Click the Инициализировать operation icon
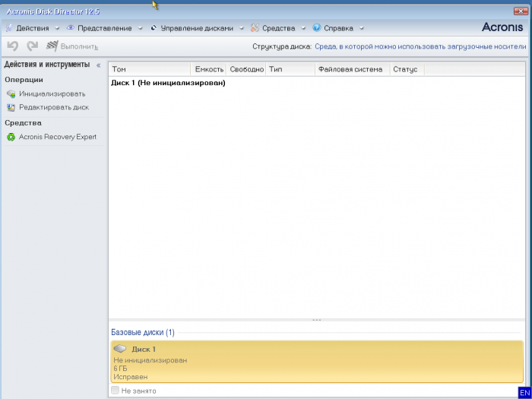Screen dimensions: 532x399 (11, 94)
